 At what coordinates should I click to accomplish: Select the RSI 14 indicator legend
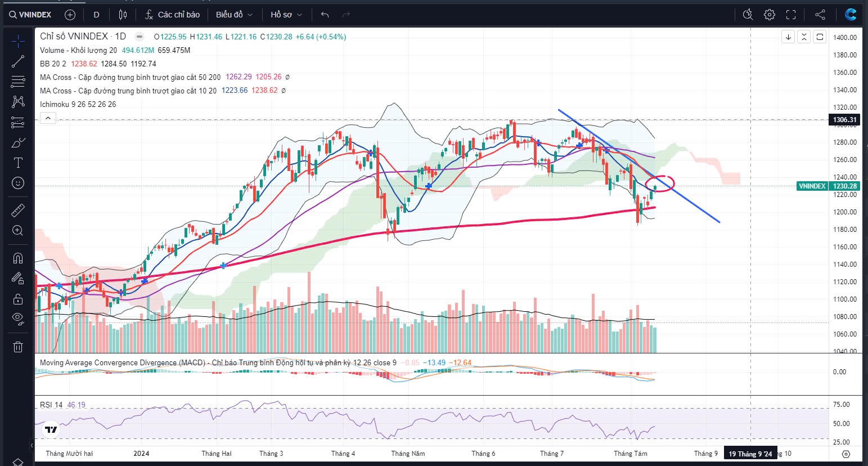tap(51, 405)
